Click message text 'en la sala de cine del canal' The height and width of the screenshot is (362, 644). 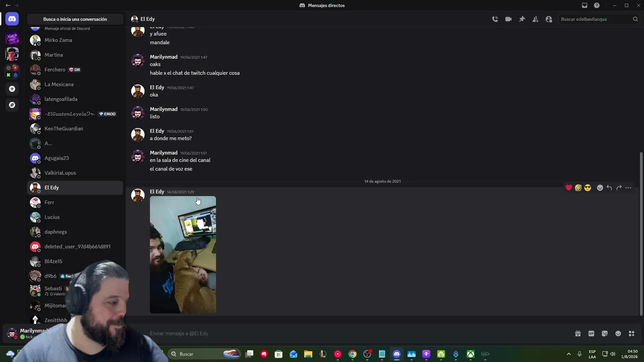180,160
